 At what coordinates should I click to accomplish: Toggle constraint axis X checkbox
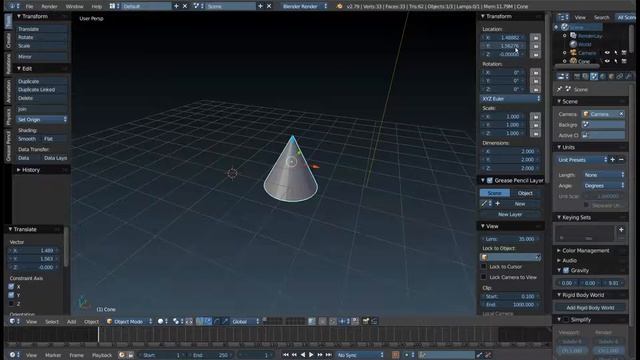[x=11, y=287]
